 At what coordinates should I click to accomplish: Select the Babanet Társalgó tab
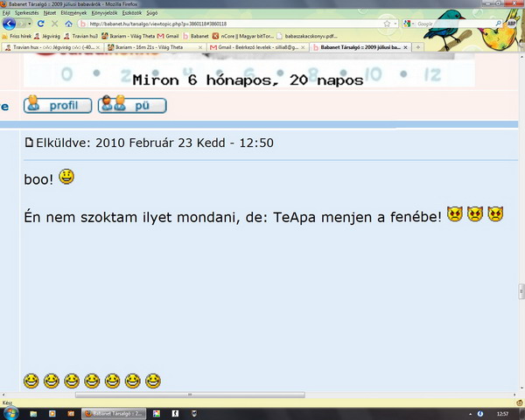(x=360, y=47)
